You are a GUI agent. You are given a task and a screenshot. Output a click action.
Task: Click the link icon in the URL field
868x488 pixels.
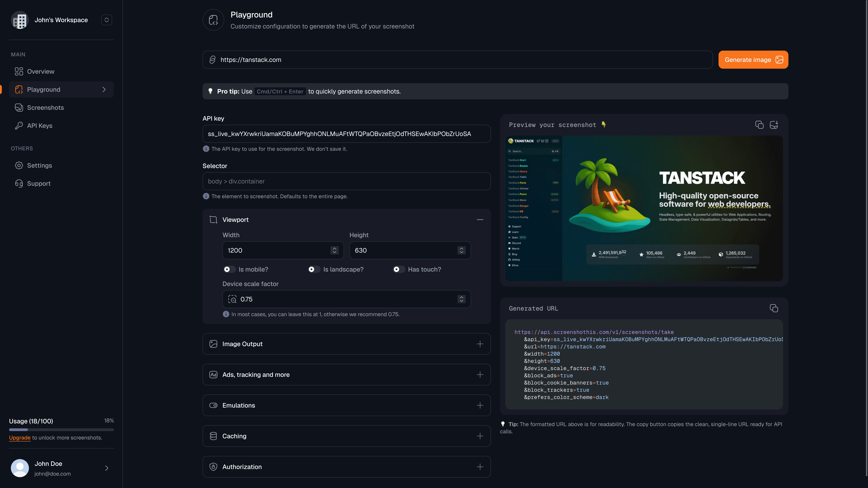212,60
